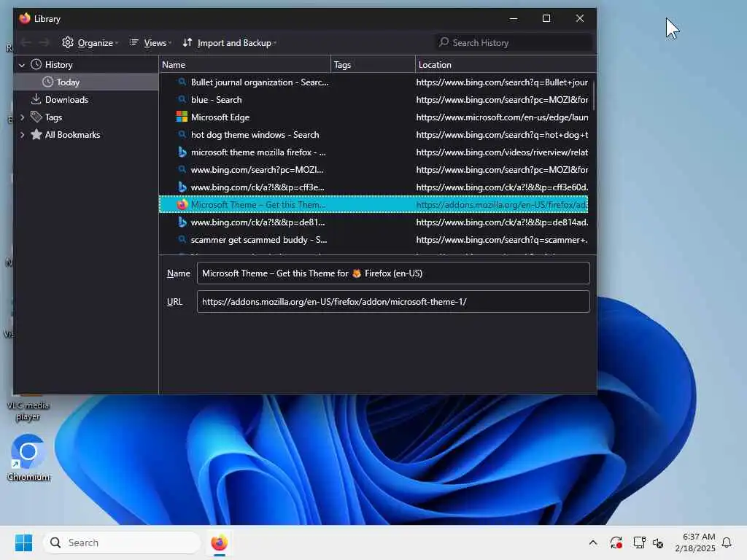Image resolution: width=747 pixels, height=560 pixels.
Task: Minimize the Library window
Action: pos(513,18)
